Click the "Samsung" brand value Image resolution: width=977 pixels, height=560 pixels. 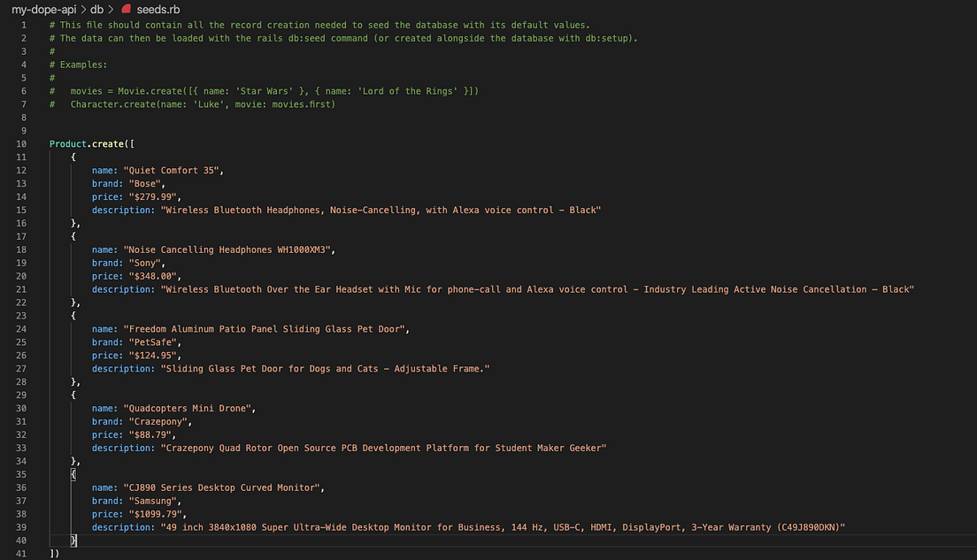152,501
